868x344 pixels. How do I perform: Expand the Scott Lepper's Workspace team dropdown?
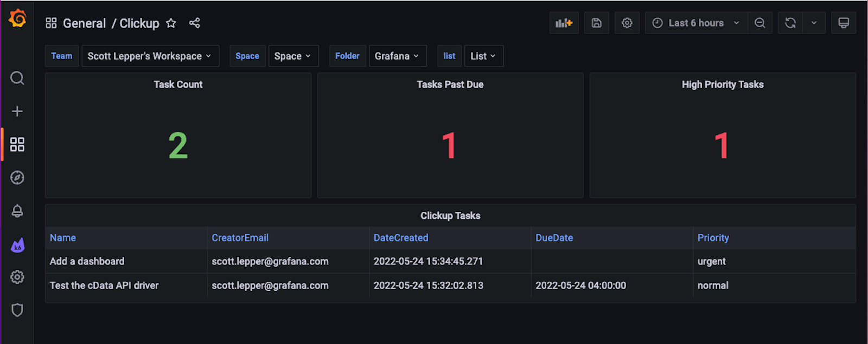click(150, 56)
